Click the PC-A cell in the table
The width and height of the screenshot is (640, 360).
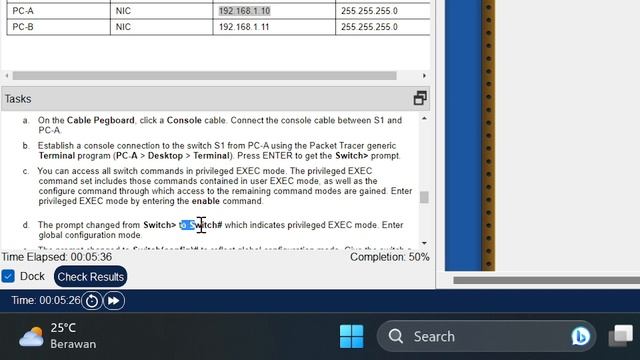(58, 11)
